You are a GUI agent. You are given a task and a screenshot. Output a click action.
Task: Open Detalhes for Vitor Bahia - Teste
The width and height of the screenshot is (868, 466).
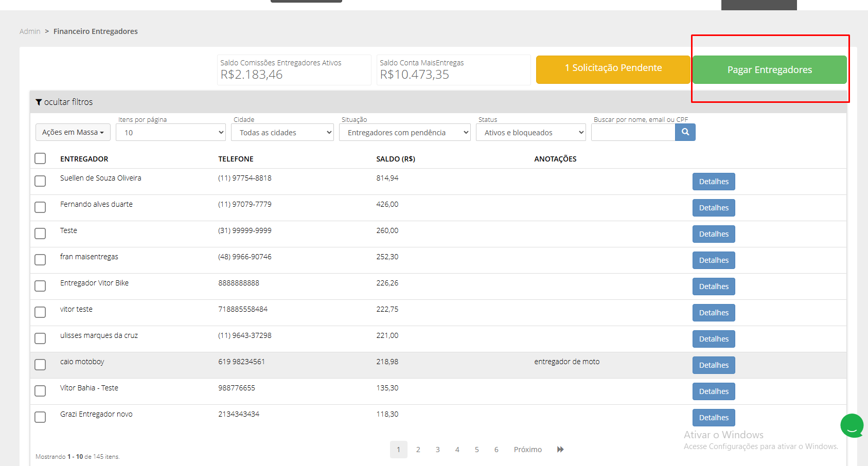(x=714, y=391)
